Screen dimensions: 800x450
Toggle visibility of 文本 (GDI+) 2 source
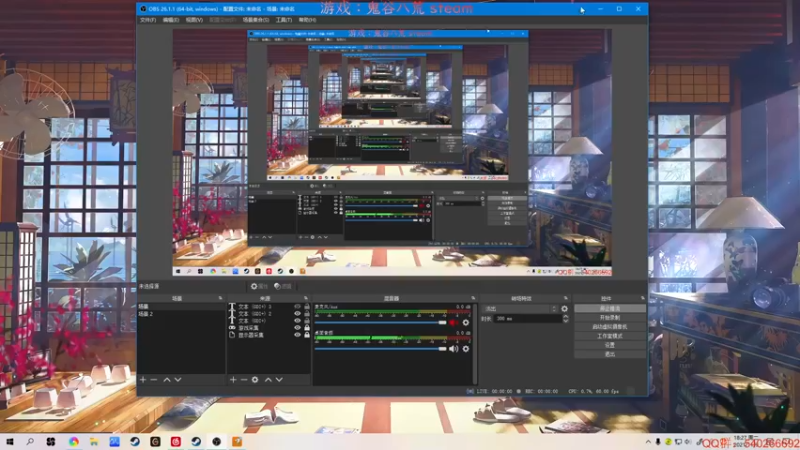point(297,314)
